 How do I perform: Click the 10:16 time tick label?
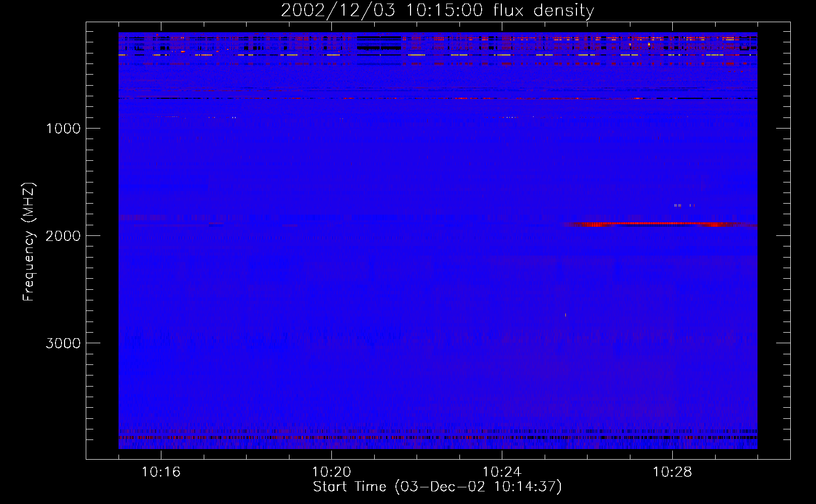click(161, 472)
